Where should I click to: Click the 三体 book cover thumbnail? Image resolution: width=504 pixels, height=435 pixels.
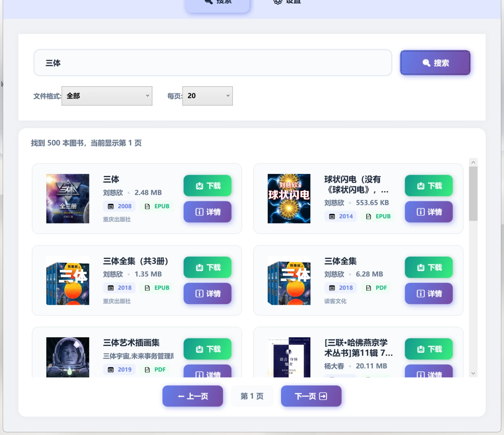(x=67, y=198)
